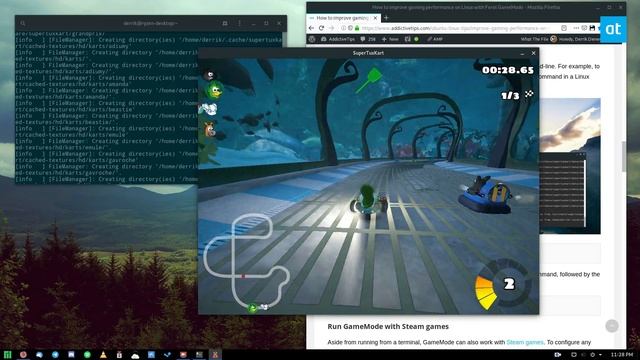This screenshot has height=360, width=640.
Task: Click 'What The File' in the admin bar
Action: click(534, 39)
